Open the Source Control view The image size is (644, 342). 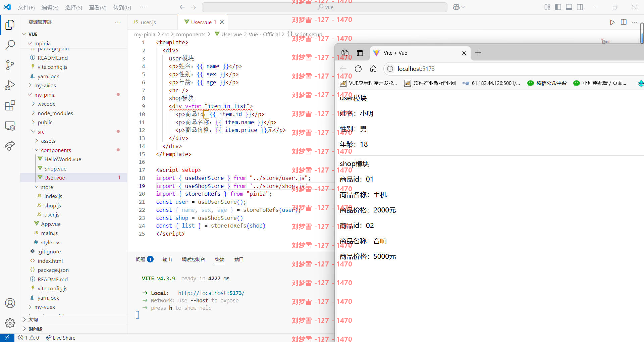(x=10, y=65)
